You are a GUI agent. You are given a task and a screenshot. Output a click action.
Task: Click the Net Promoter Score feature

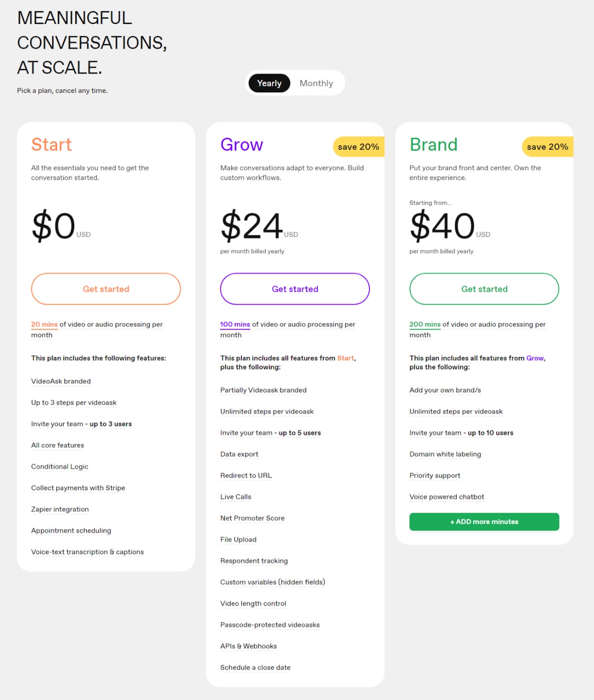252,518
